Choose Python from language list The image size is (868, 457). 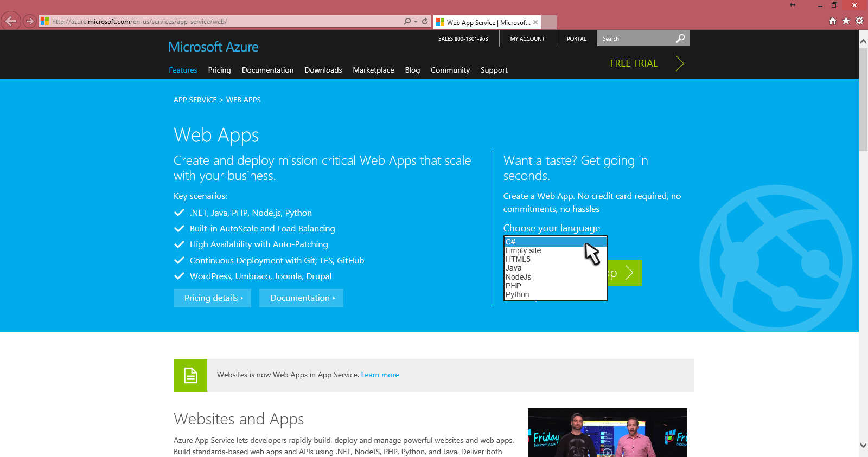click(x=555, y=294)
